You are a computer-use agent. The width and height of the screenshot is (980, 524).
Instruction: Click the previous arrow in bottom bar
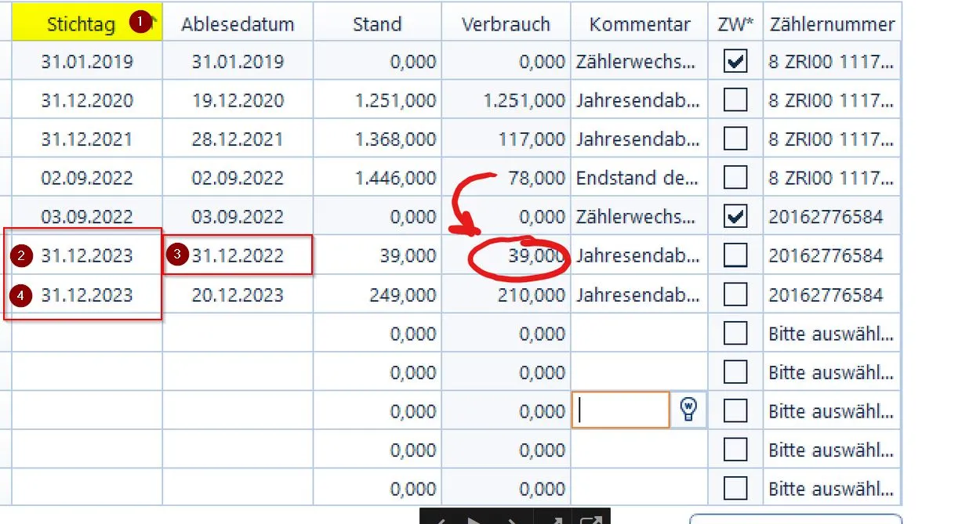click(x=441, y=520)
